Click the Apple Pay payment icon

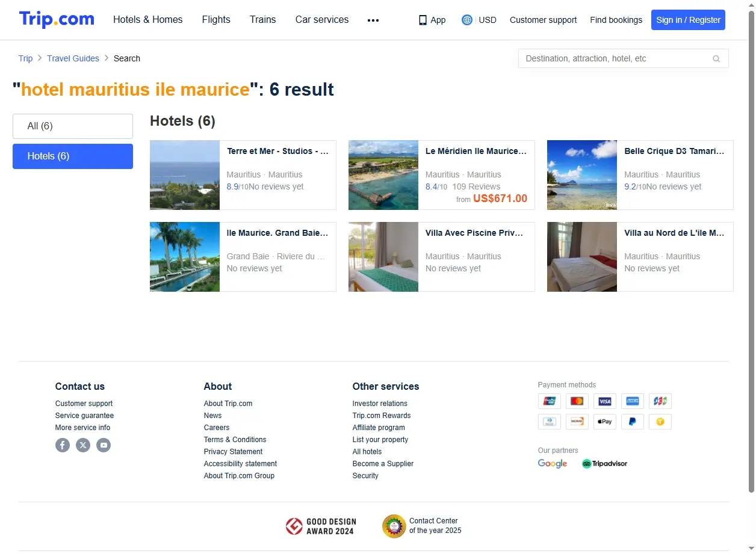click(605, 422)
